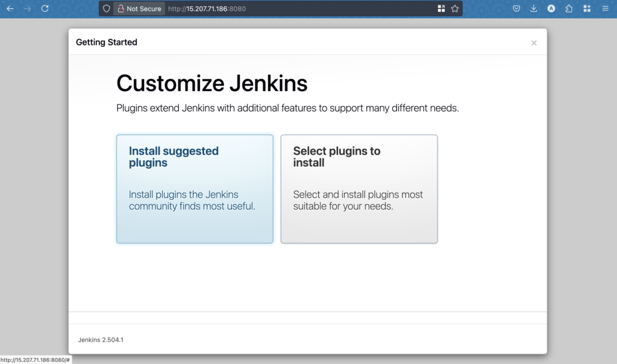Screen dimensions: 617x364
Task: Click the browser forward arrow
Action: [27, 8]
